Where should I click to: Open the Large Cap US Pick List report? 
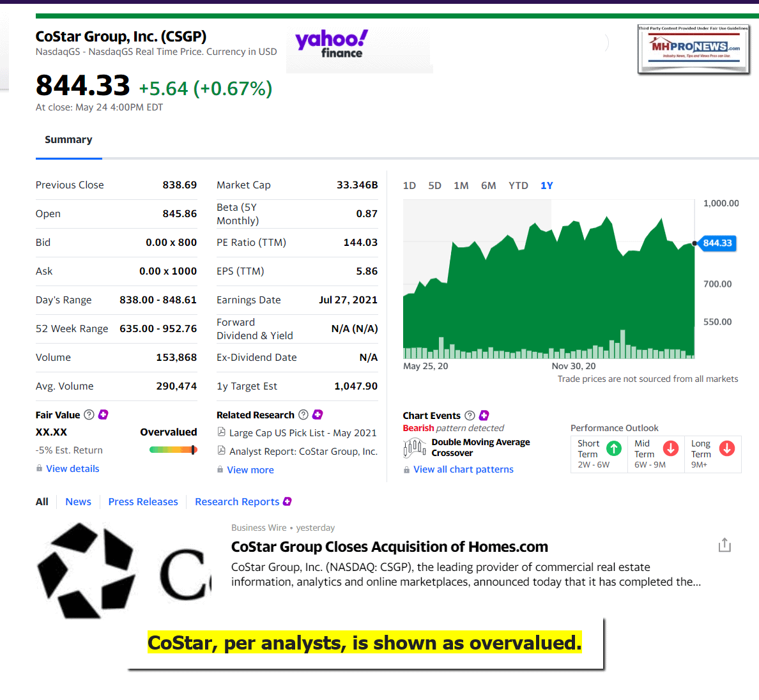click(x=302, y=433)
